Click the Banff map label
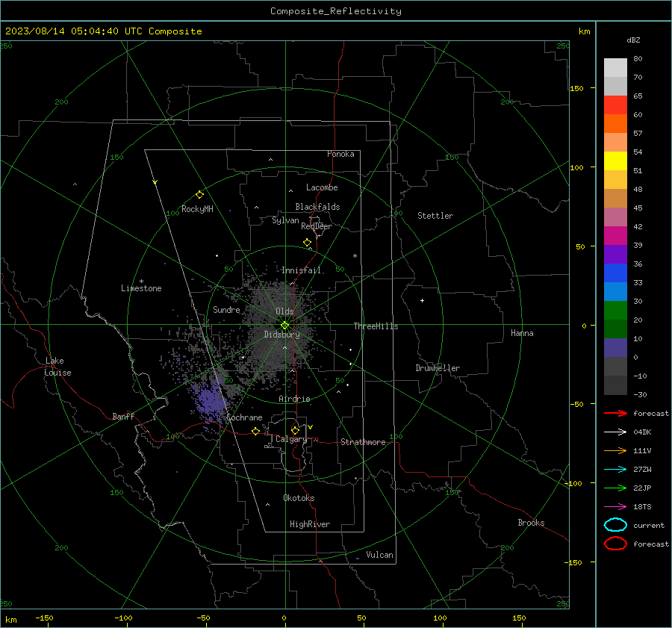The height and width of the screenshot is (628, 672). click(x=123, y=416)
